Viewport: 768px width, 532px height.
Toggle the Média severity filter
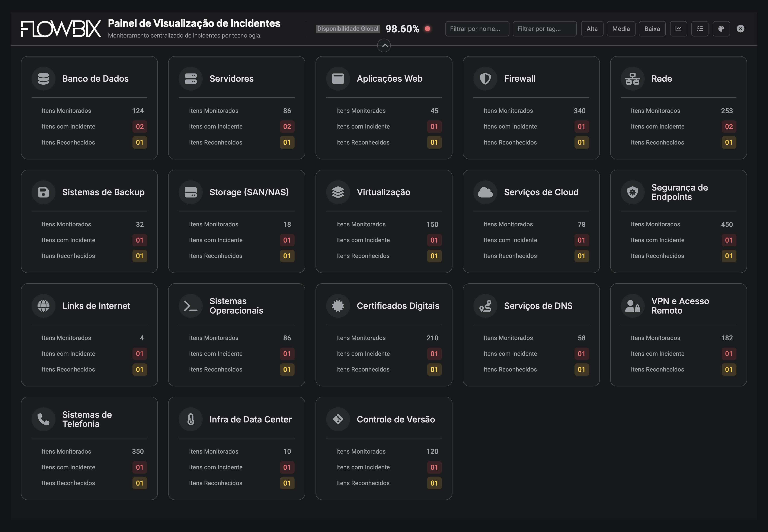click(x=621, y=29)
